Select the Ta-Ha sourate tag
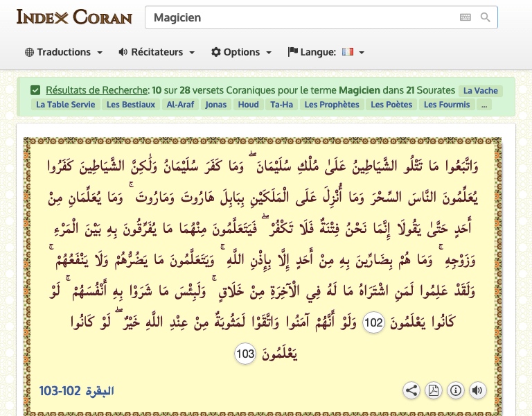The height and width of the screenshot is (416, 532). (281, 105)
